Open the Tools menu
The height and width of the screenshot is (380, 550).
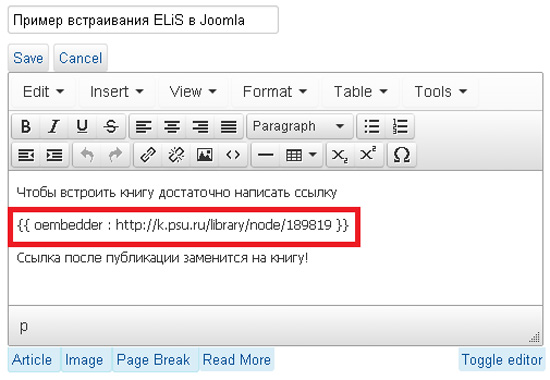click(441, 92)
